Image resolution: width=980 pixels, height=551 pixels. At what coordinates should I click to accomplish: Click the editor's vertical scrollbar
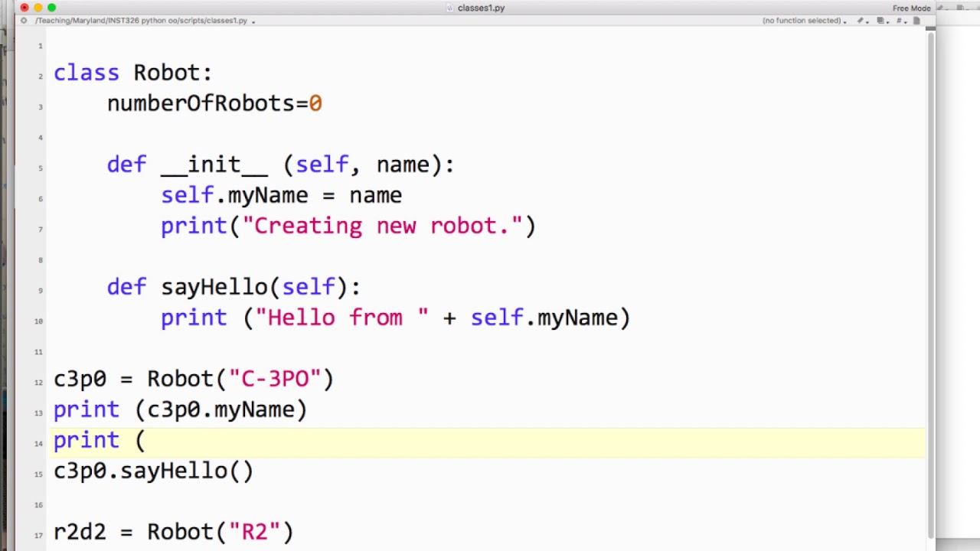point(930,287)
